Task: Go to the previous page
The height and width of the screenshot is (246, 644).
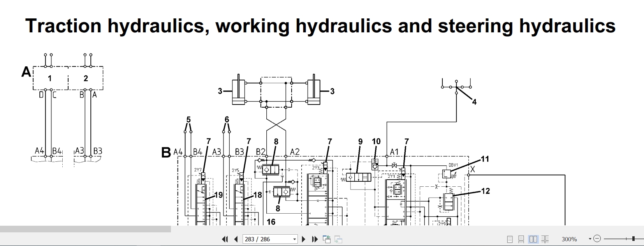Action: tap(236, 239)
